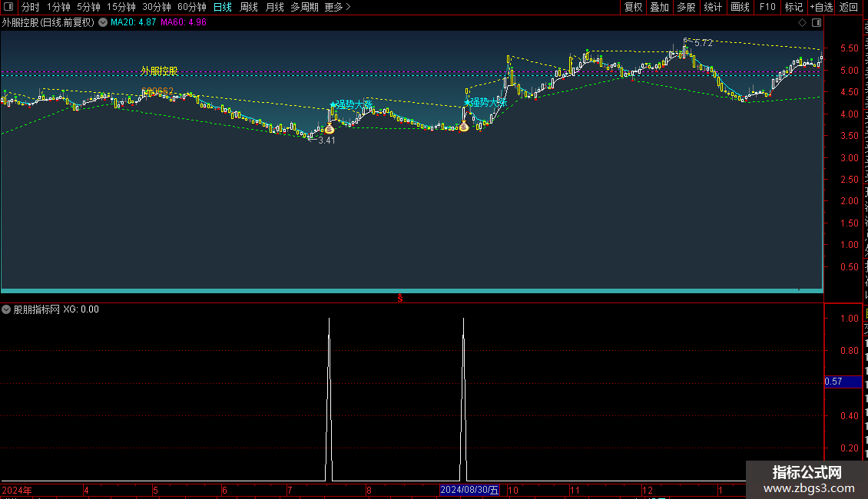This screenshot has width=868, height=499.
Task: Click the money bag signal marker near 3.41
Action: click(x=330, y=128)
